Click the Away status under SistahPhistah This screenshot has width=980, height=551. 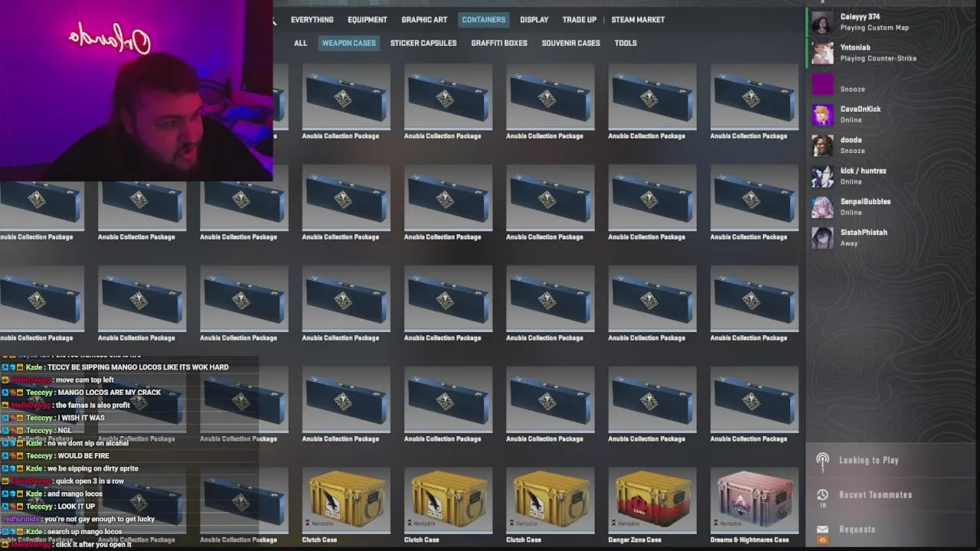[849, 243]
